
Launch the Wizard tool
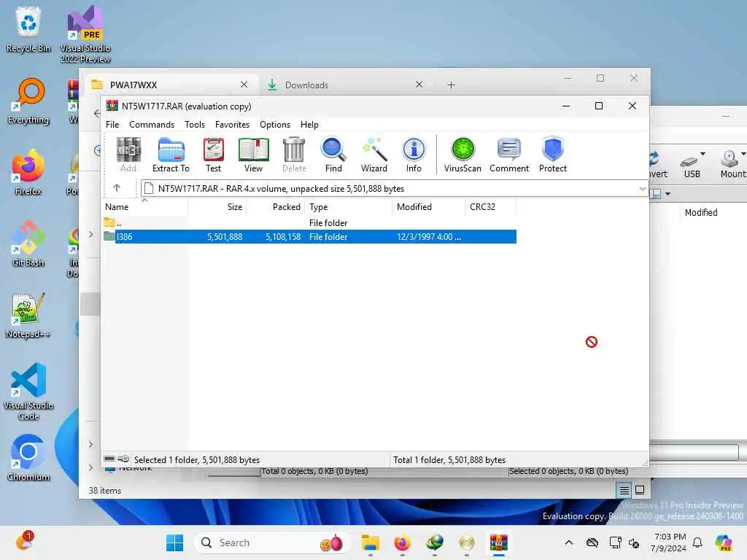[x=374, y=155]
